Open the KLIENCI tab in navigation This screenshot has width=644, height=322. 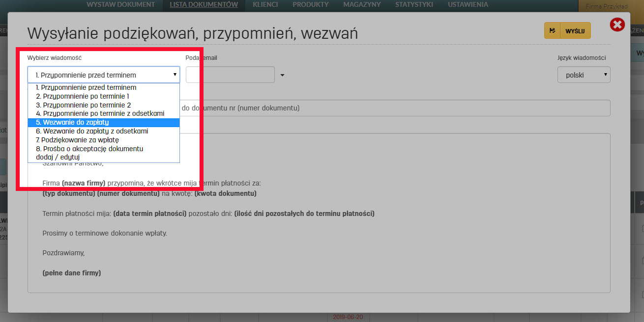(265, 5)
